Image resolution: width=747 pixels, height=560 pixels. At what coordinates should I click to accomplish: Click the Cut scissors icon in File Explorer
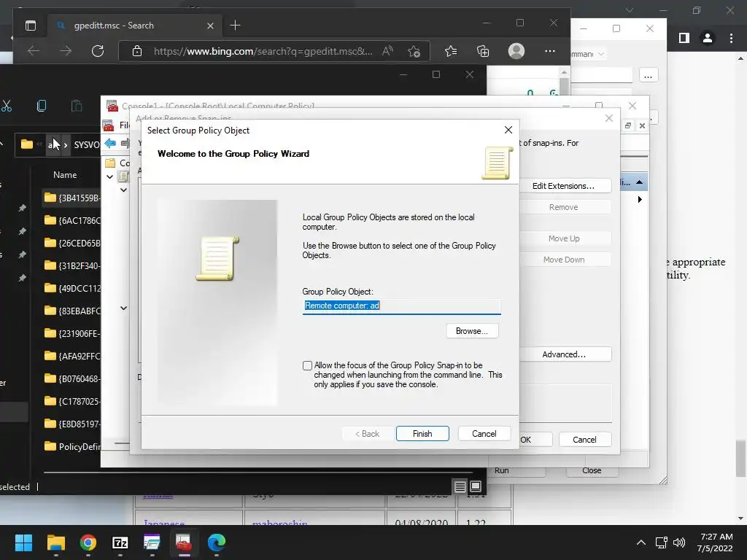(x=6, y=106)
